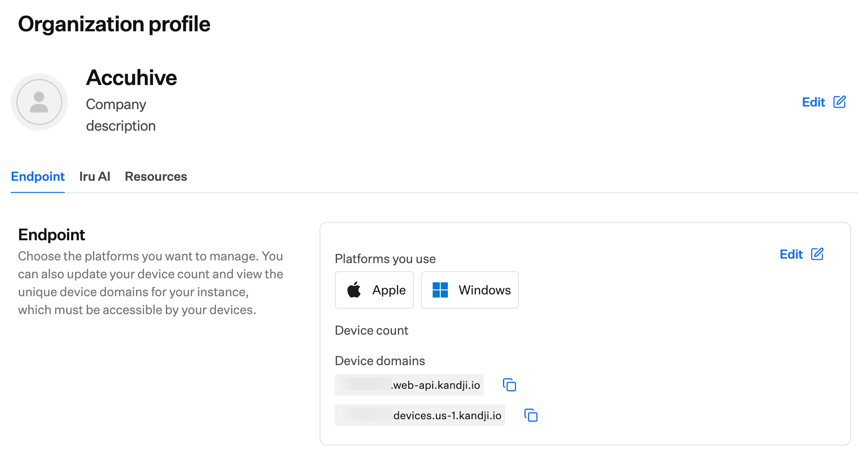Click the web-api.kandji.io domain field

[409, 384]
